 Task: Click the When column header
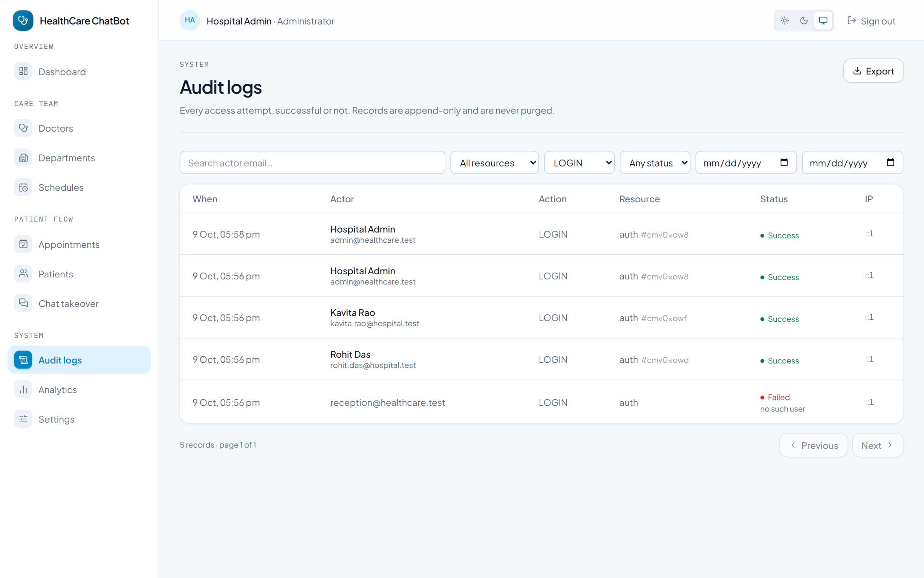pyautogui.click(x=205, y=199)
